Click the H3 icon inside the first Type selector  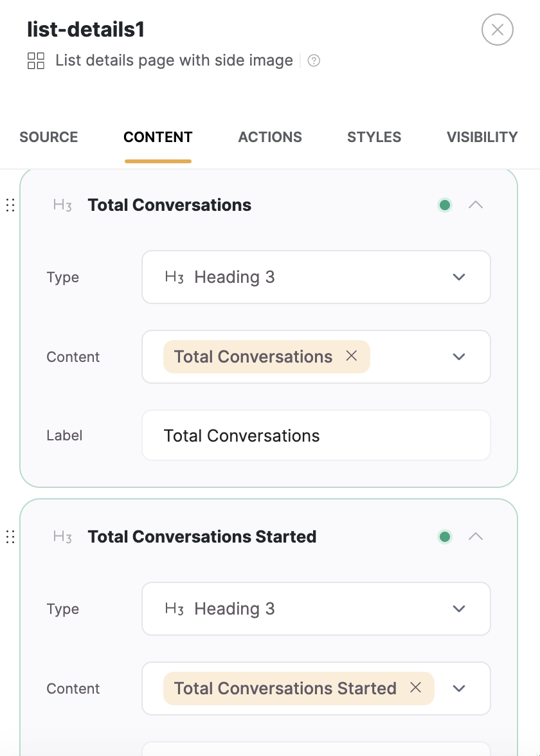tap(175, 277)
